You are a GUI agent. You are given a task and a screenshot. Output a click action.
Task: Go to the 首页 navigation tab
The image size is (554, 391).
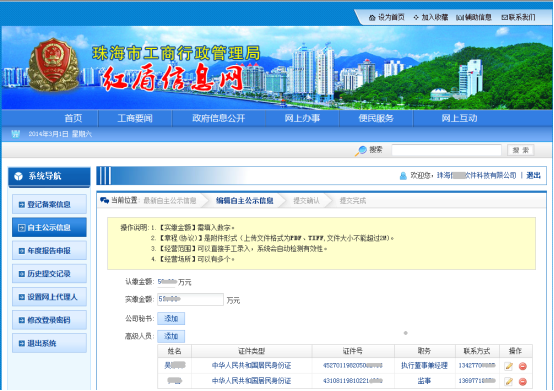click(x=73, y=118)
